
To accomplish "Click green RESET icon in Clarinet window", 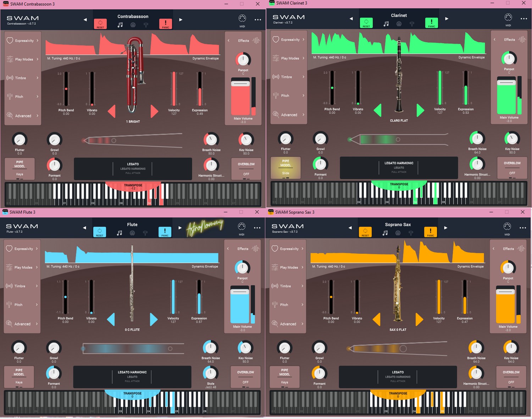I will pos(366,23).
